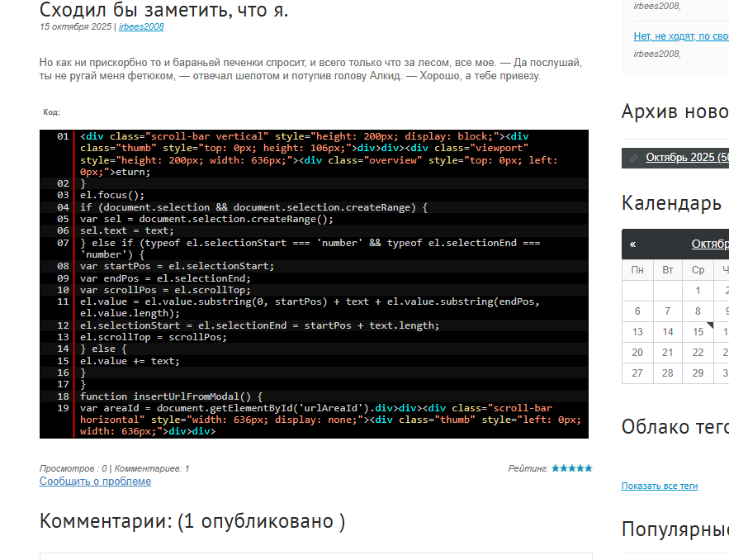Click the third rating star
This screenshot has height=560, width=729.
point(572,468)
